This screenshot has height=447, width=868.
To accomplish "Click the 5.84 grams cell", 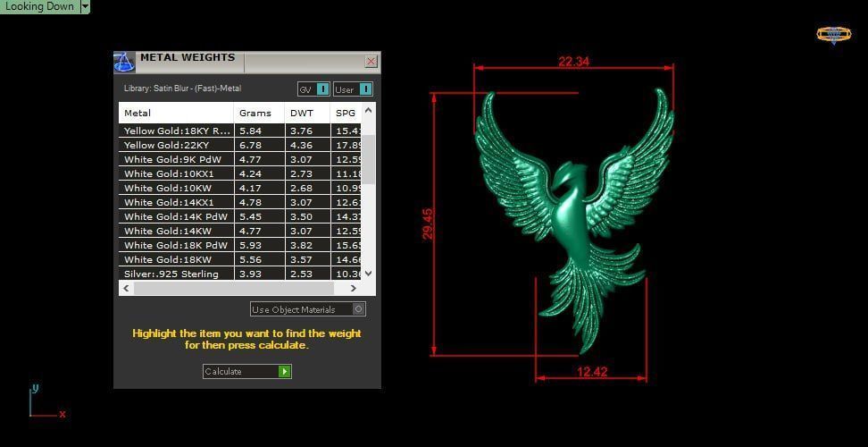I will 259,131.
